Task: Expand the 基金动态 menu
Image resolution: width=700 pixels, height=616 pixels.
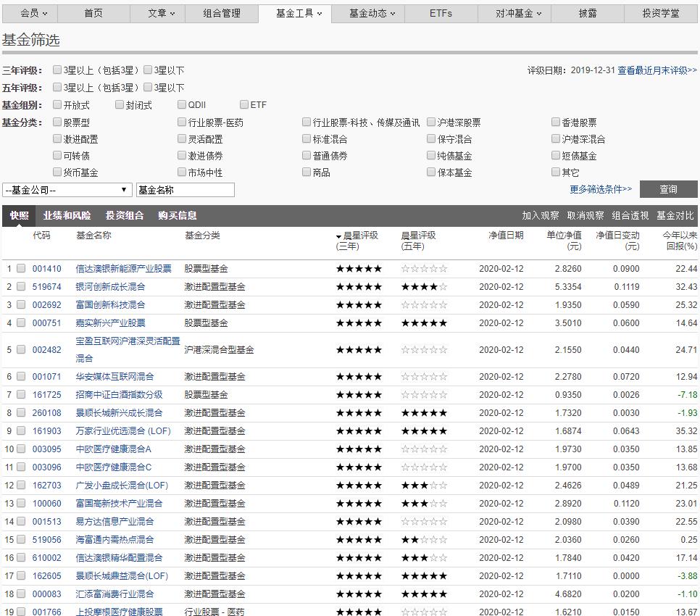Action: click(x=368, y=14)
